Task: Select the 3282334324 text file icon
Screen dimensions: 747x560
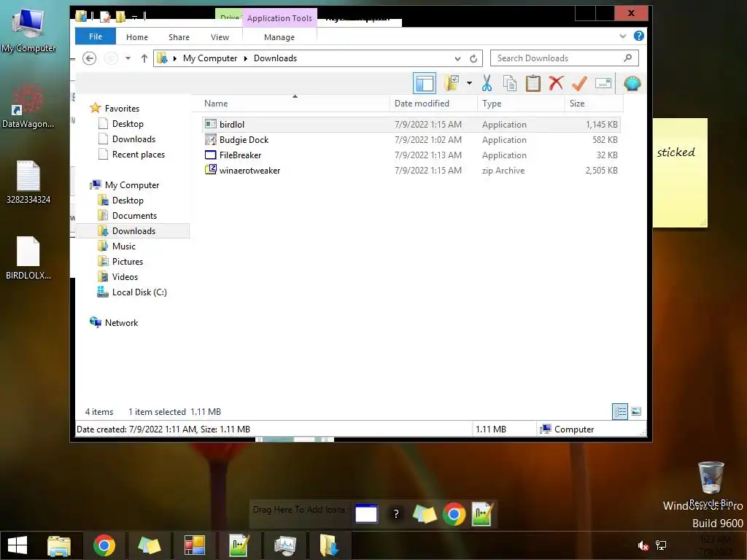Action: 28,182
